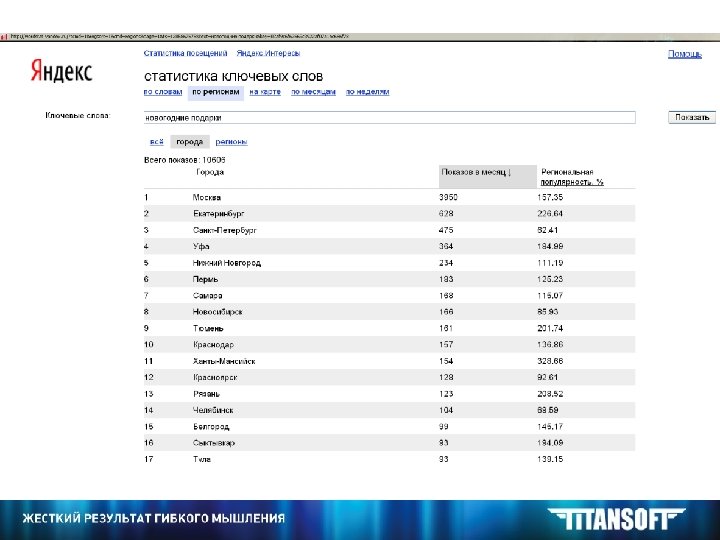The height and width of the screenshot is (540, 720).
Task: Select the Сыктывкар row
Action: tap(389, 443)
